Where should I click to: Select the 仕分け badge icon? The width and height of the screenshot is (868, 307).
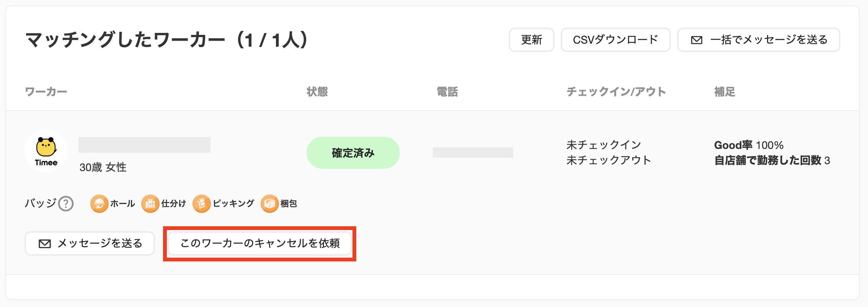[150, 203]
